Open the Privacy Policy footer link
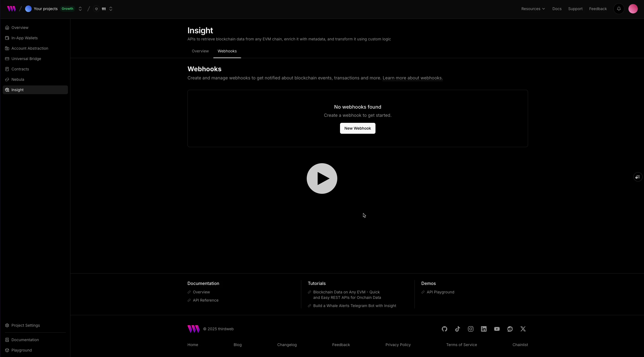 398,345
